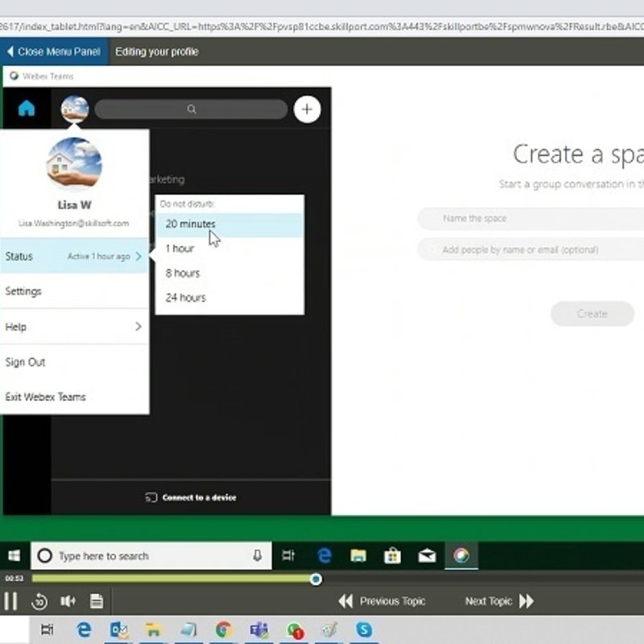Image resolution: width=644 pixels, height=644 pixels.
Task: Select the Add people by name field
Action: click(530, 250)
